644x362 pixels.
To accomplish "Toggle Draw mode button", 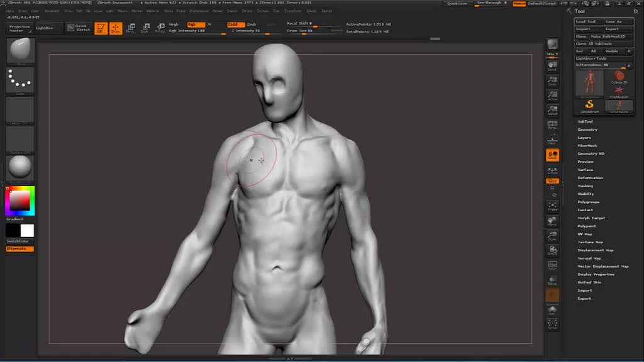I will coord(116,28).
